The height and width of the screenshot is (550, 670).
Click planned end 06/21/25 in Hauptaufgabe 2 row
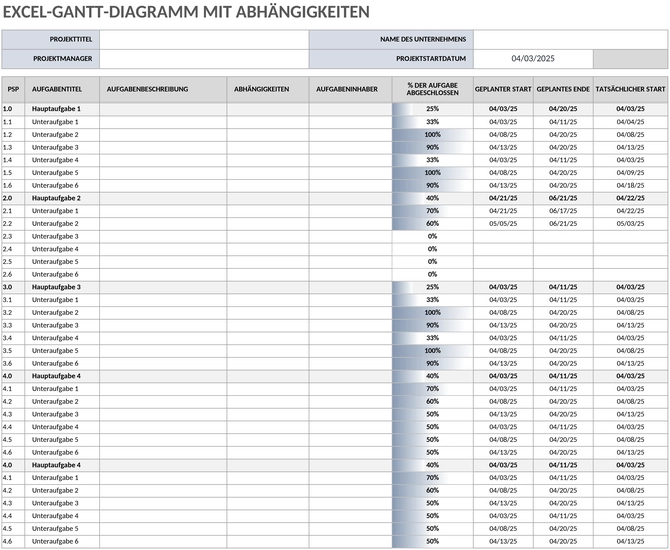[563, 198]
